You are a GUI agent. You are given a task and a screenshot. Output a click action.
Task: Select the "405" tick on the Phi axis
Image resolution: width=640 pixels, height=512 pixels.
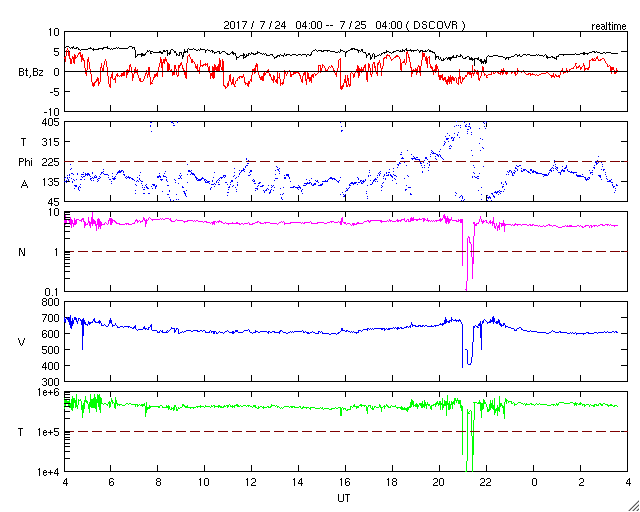[52, 122]
